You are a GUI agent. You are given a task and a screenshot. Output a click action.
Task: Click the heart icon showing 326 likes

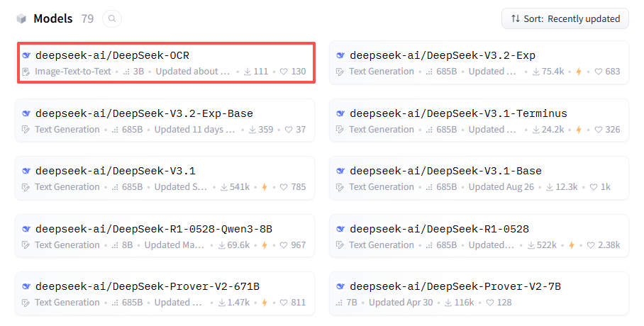pos(599,130)
